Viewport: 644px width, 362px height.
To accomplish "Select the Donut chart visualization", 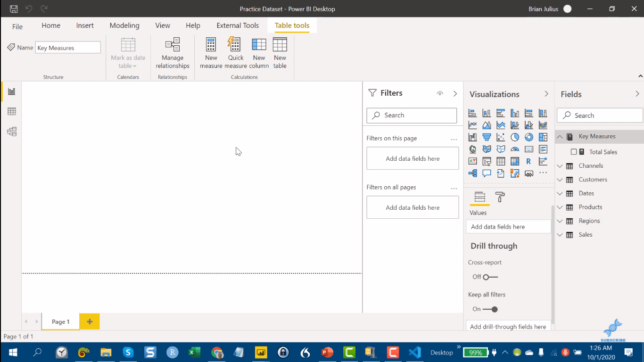I will tap(529, 137).
